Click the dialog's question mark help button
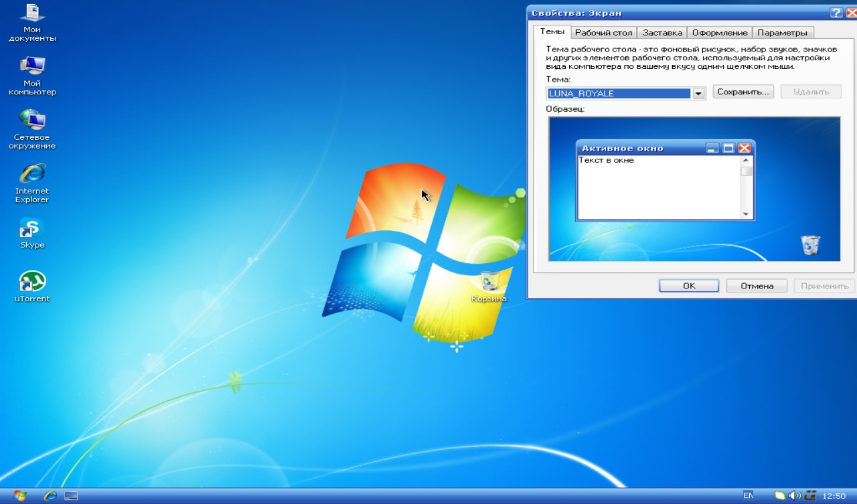This screenshot has width=857, height=504. [x=836, y=13]
